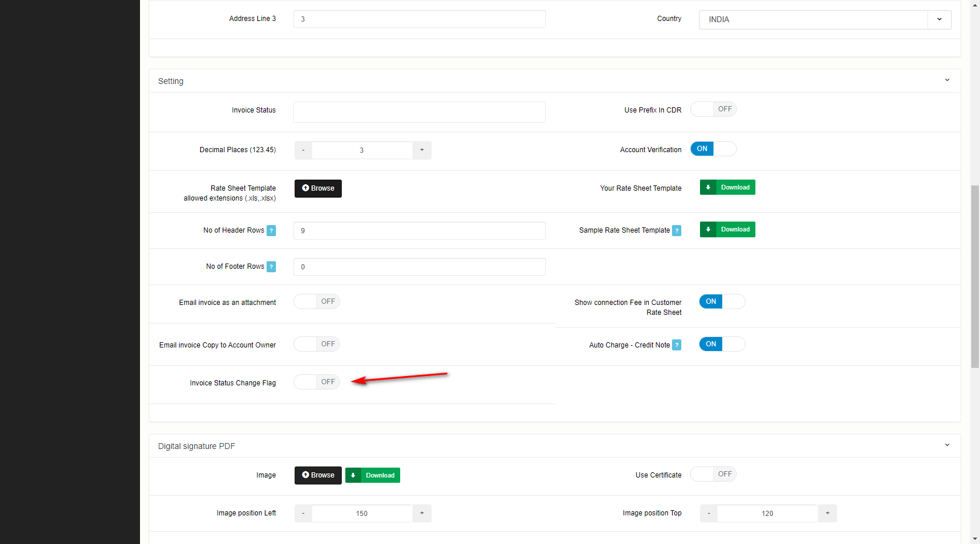Click help icon next to Sample Rate Sheet Template
This screenshot has height=544, width=980.
pos(677,230)
